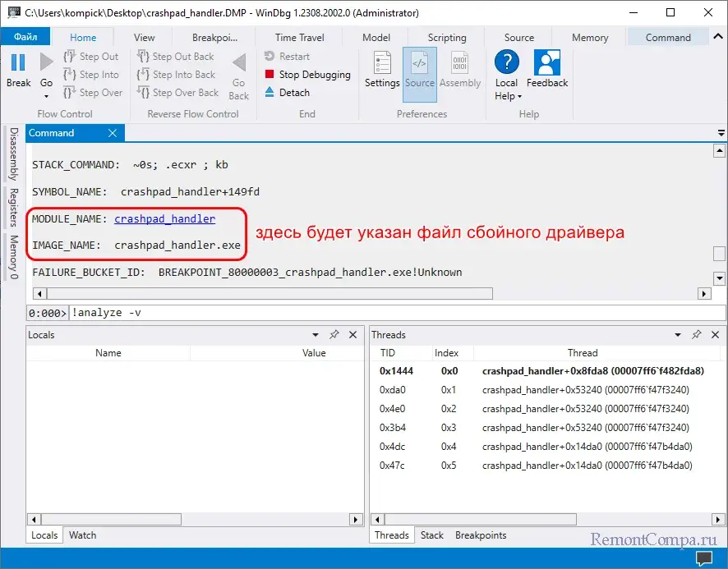
Task: Click the Step Over button
Action: (x=93, y=93)
